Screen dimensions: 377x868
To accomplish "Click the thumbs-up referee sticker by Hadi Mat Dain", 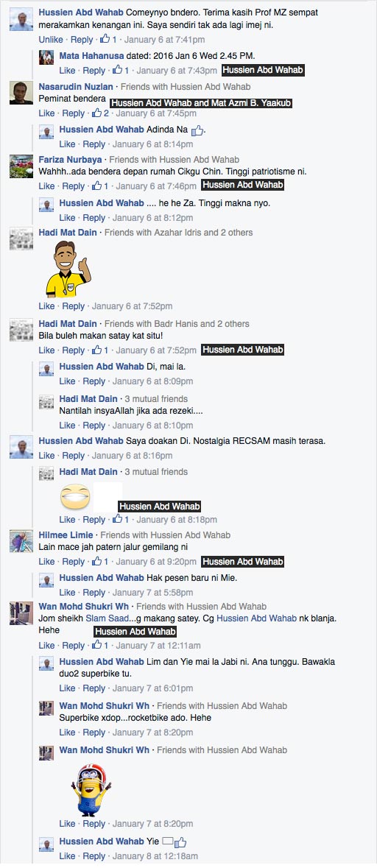I will point(68,269).
